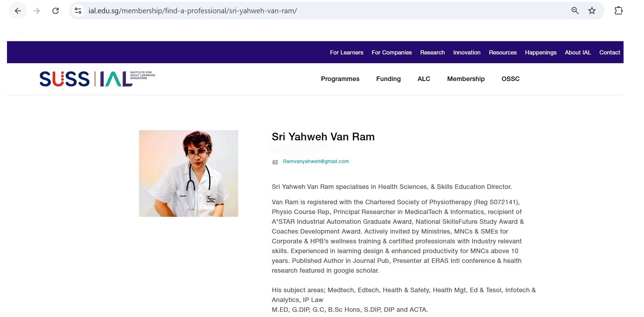Viewport: 644px width, 317px height.
Task: Click the zoom magnifier icon
Action: pos(575,11)
